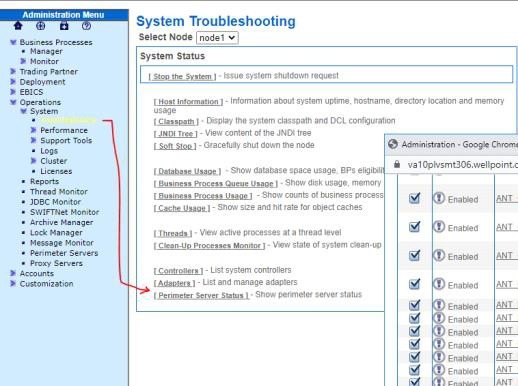Open the Threads link
The height and width of the screenshot is (386, 518).
point(173,233)
